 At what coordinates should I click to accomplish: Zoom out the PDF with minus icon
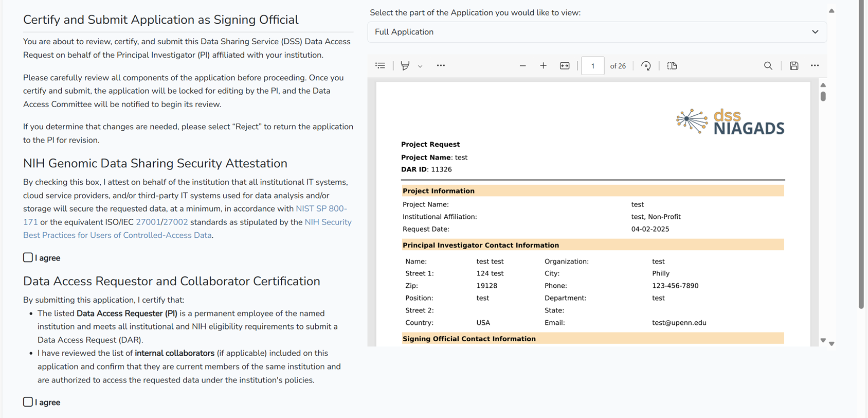(522, 66)
